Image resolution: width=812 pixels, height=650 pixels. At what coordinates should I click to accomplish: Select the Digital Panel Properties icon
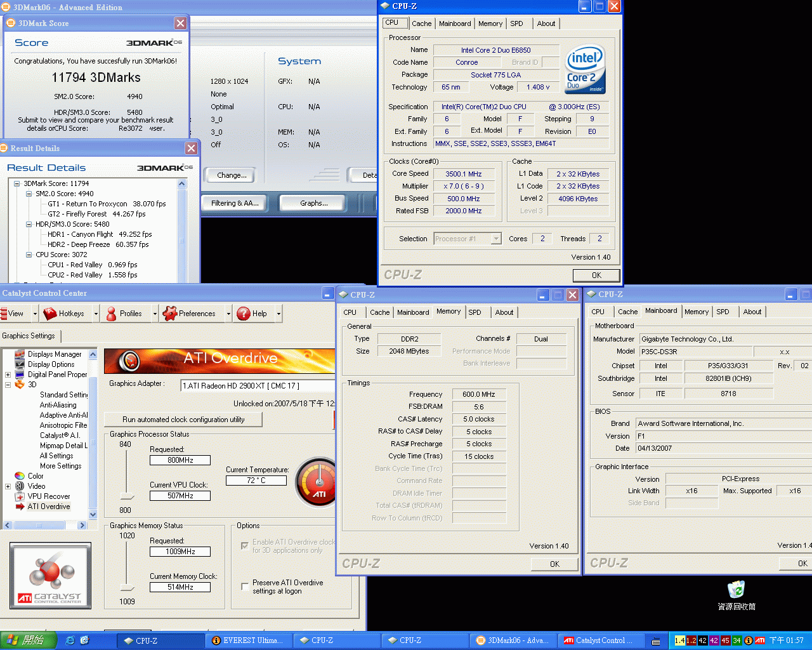click(20, 375)
